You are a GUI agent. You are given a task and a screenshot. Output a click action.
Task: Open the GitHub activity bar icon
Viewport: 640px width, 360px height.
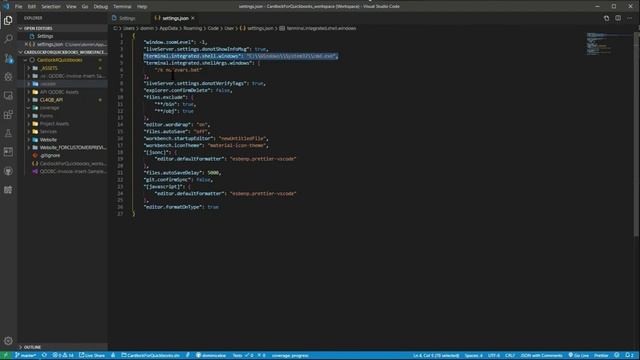click(8, 171)
